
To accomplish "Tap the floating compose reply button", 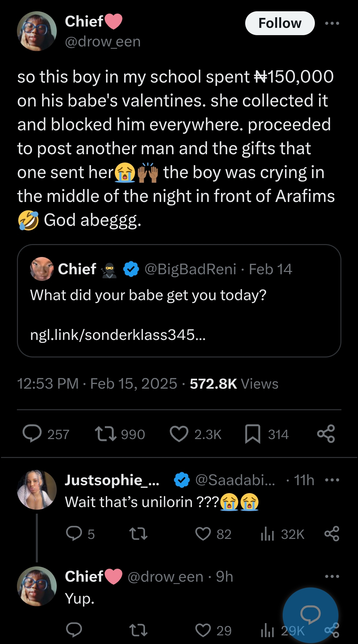I will [x=310, y=614].
